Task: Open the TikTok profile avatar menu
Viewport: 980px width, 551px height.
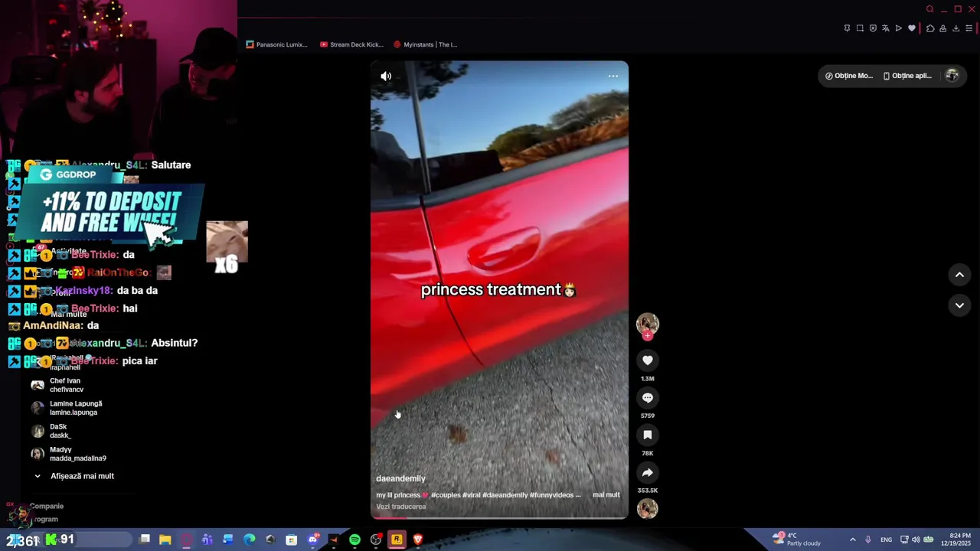Action: [x=952, y=76]
